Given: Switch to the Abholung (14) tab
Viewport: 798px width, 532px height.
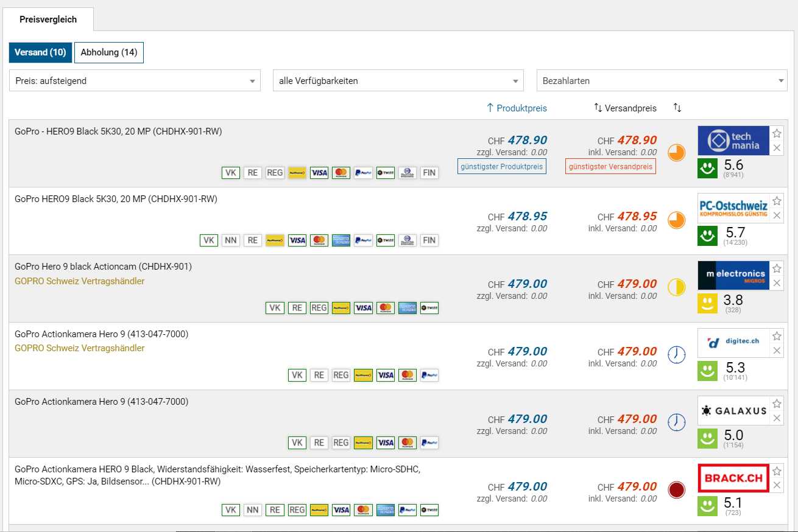Looking at the screenshot, I should point(109,52).
